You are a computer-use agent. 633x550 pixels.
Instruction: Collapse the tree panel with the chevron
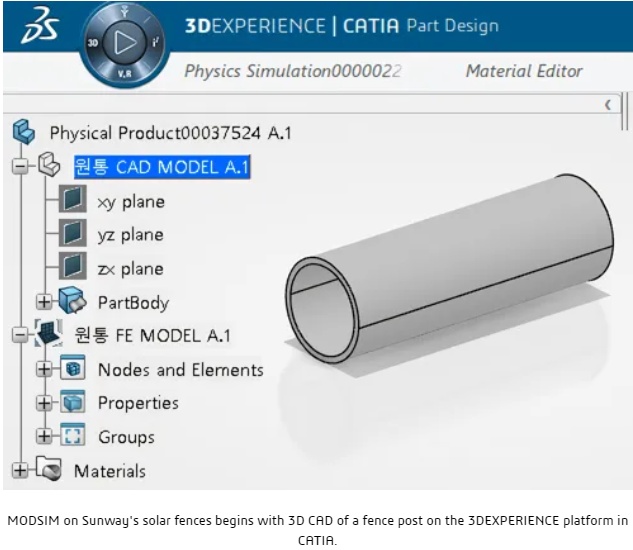click(607, 105)
